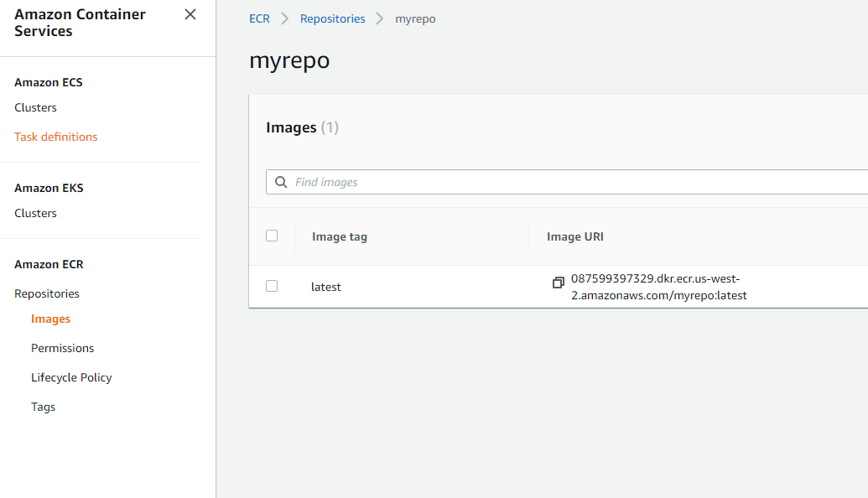Select Images in the sidebar

point(50,319)
